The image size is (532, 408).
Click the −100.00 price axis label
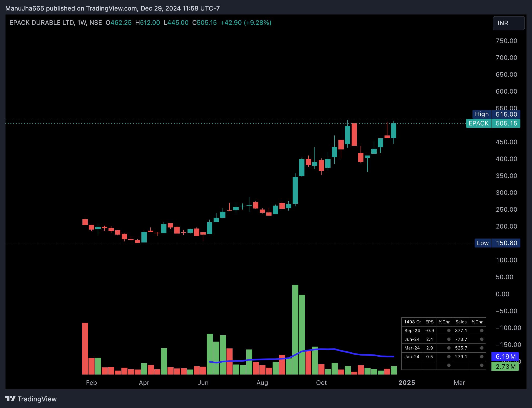point(508,328)
